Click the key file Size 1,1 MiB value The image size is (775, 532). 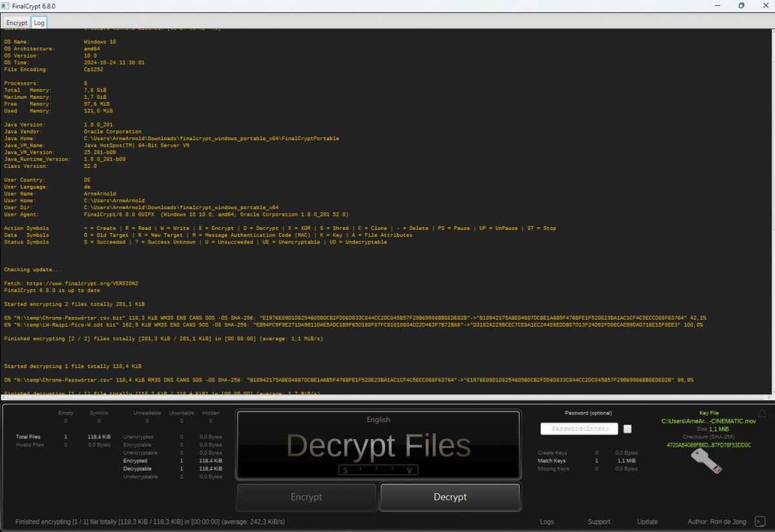pos(719,429)
